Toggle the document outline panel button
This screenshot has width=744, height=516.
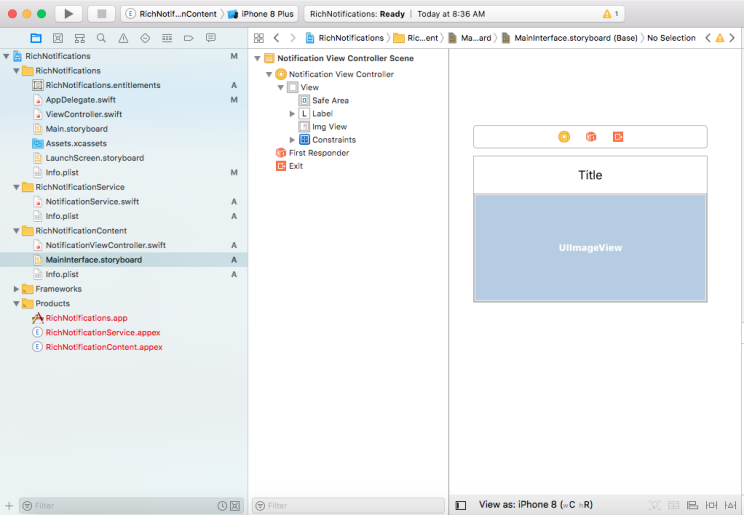[461, 505]
